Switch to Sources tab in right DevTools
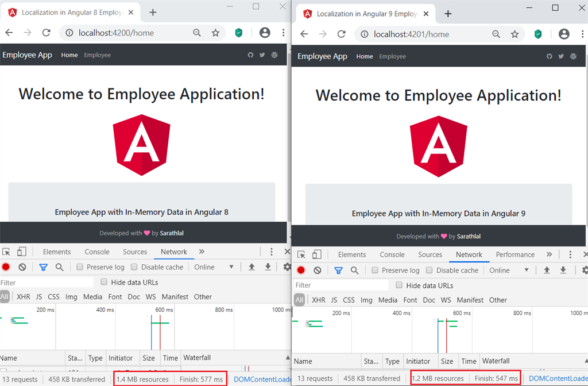This screenshot has width=588, height=386. [x=430, y=254]
